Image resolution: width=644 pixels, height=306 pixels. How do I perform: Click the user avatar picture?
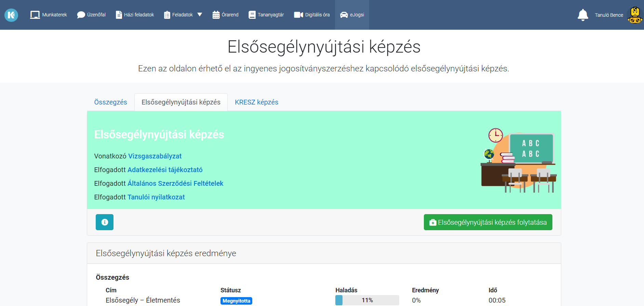point(635,15)
